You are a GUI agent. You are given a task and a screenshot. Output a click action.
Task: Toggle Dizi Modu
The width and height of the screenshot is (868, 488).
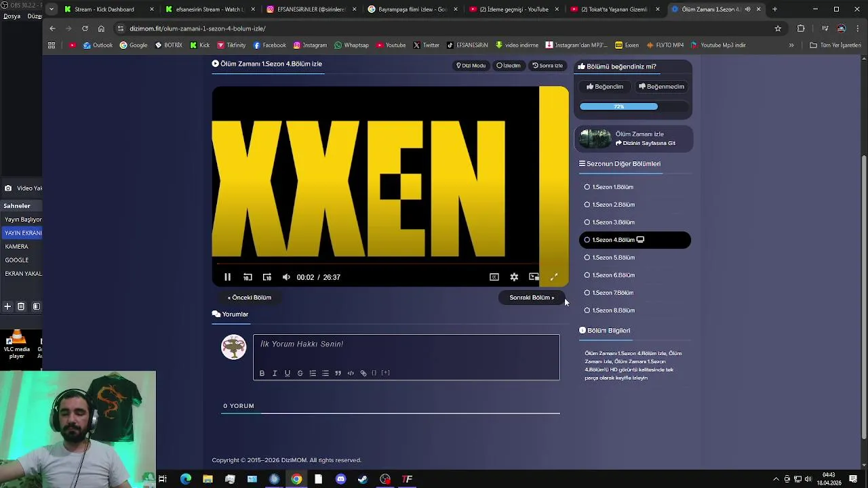[x=471, y=66]
